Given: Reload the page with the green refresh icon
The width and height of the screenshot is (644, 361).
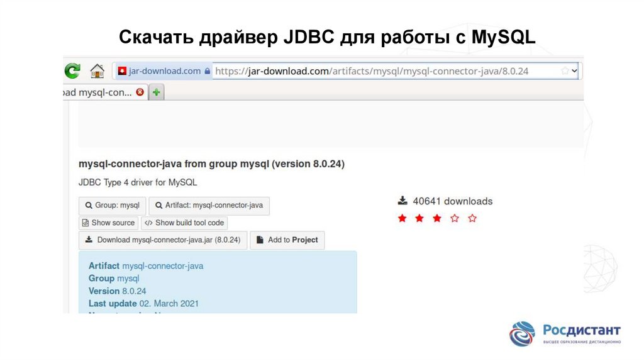Looking at the screenshot, I should coord(73,71).
